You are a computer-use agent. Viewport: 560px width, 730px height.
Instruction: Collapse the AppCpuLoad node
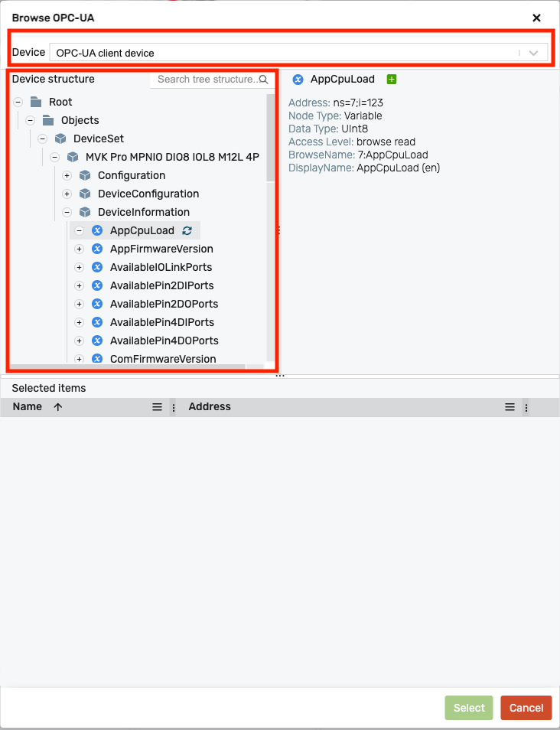pyautogui.click(x=79, y=230)
